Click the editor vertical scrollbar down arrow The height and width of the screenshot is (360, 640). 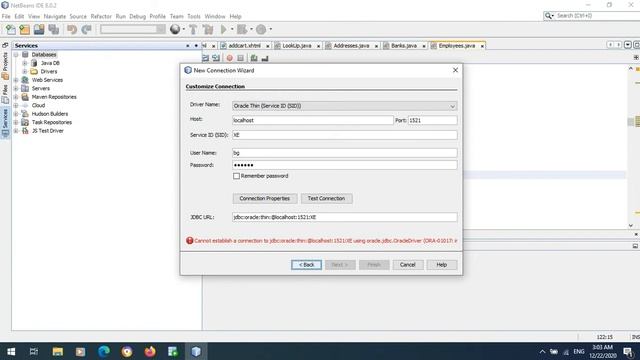[631, 225]
